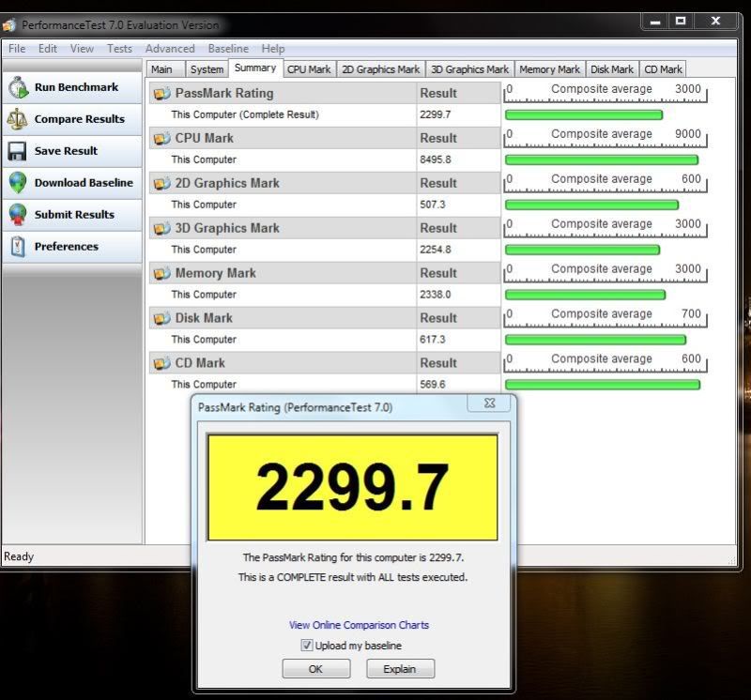
Task: Click the Submit Results button label
Action: pos(74,215)
